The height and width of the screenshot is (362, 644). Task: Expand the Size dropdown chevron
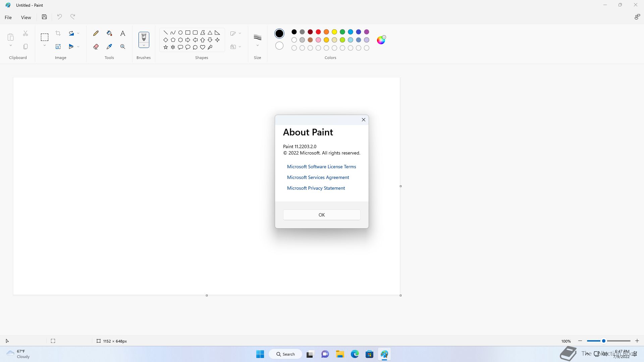tap(258, 46)
